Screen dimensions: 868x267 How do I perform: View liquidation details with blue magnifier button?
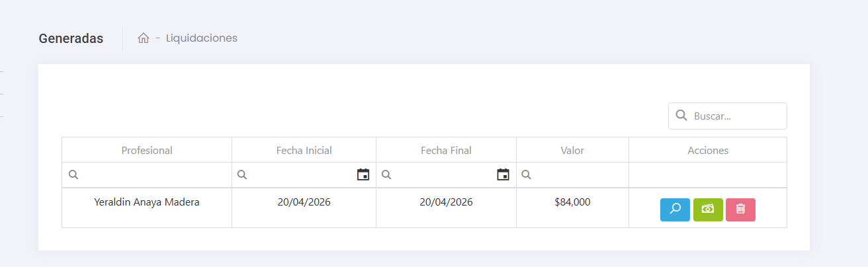click(675, 210)
